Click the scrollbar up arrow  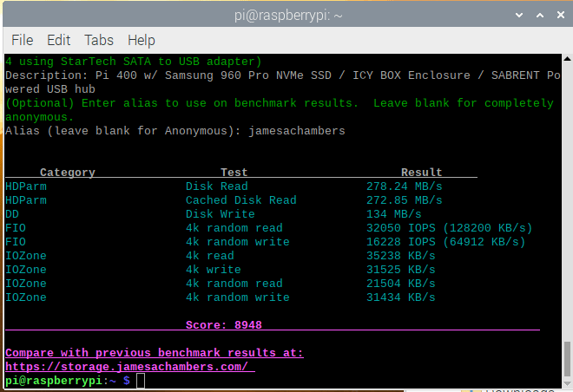click(x=567, y=58)
